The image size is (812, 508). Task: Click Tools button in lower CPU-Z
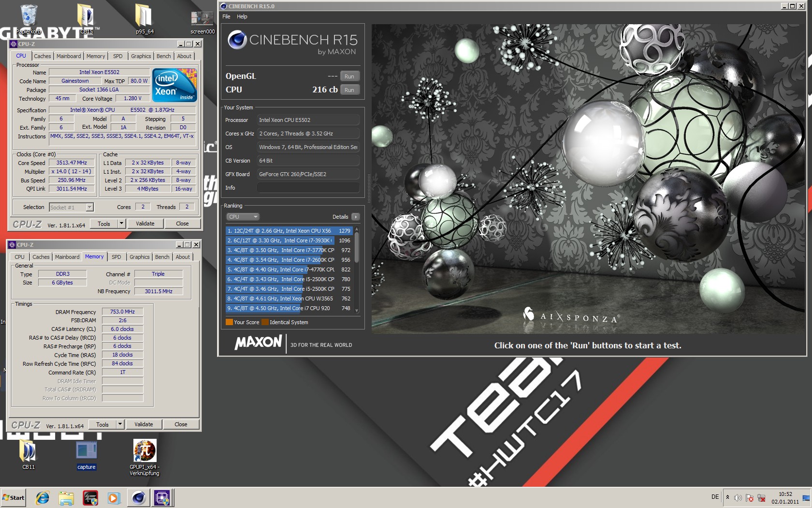click(102, 424)
